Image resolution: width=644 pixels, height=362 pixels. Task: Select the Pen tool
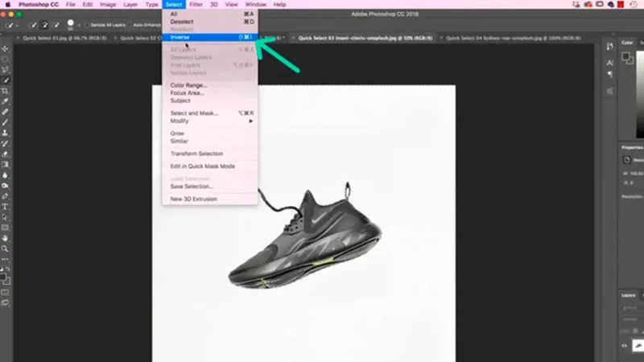point(5,196)
